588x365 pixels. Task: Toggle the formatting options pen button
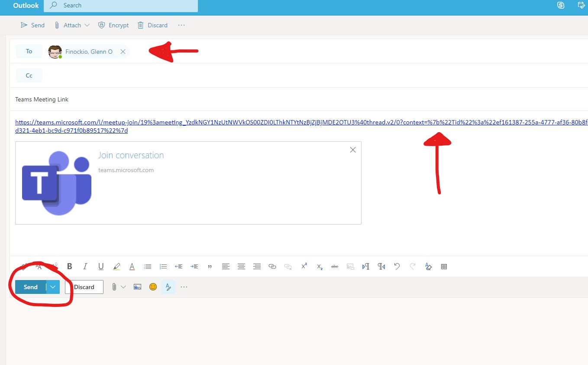click(x=168, y=287)
